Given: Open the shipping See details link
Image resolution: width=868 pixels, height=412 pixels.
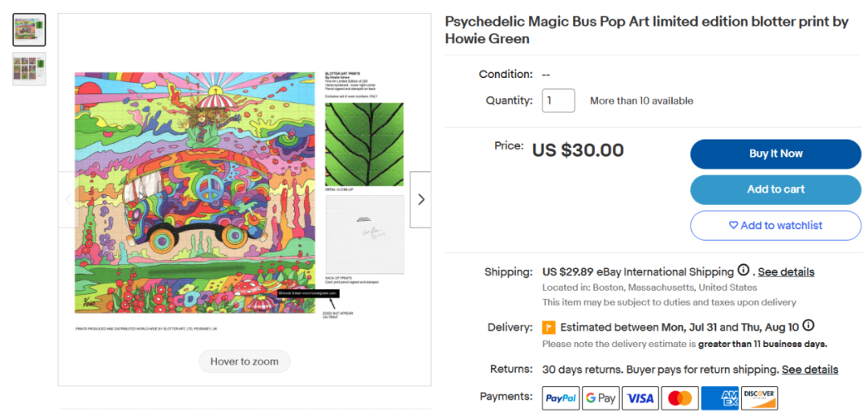Looking at the screenshot, I should 785,271.
